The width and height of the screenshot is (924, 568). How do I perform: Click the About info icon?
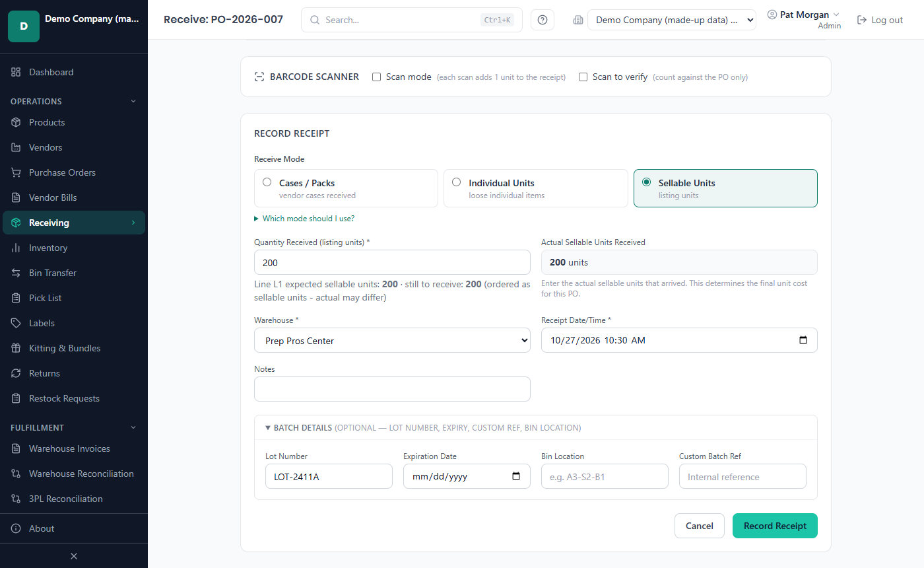(16, 528)
